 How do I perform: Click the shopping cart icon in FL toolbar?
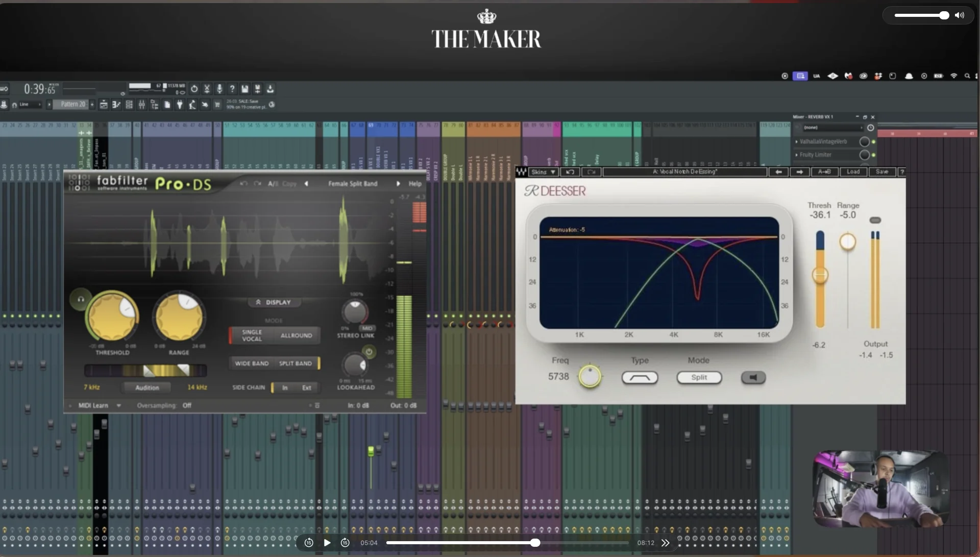point(217,105)
